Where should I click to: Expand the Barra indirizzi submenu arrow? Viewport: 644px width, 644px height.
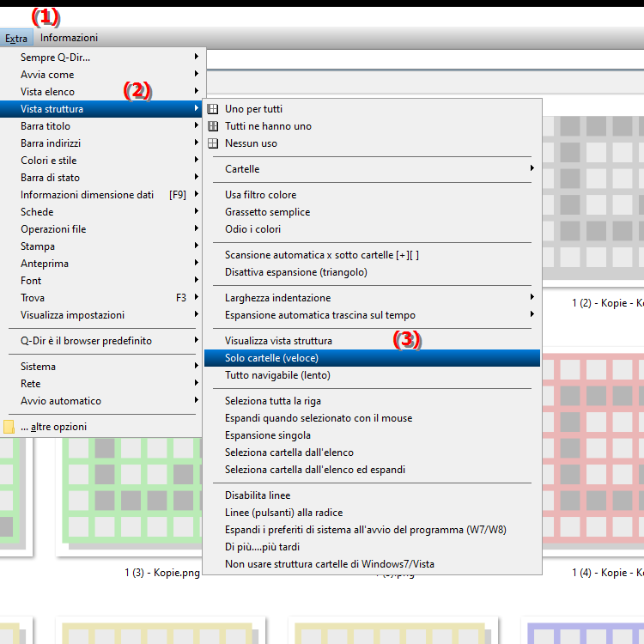click(x=197, y=143)
